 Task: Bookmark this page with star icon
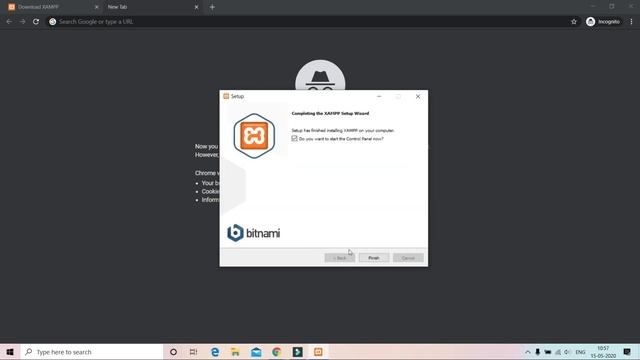coord(573,22)
